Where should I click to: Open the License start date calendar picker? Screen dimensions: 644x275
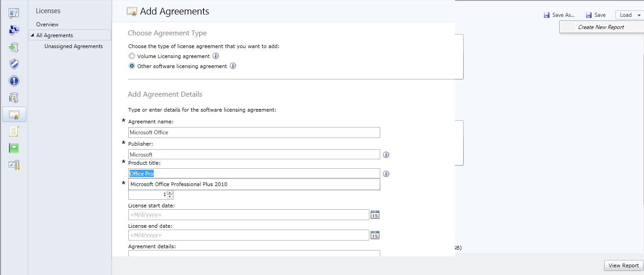(x=375, y=215)
